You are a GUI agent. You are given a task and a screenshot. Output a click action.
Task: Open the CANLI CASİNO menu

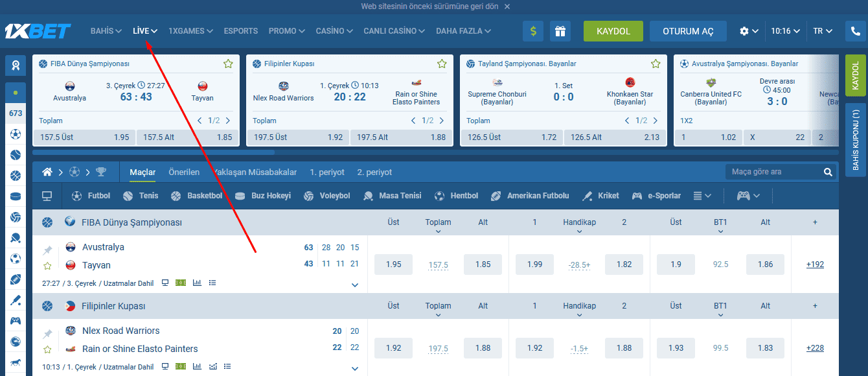click(394, 31)
